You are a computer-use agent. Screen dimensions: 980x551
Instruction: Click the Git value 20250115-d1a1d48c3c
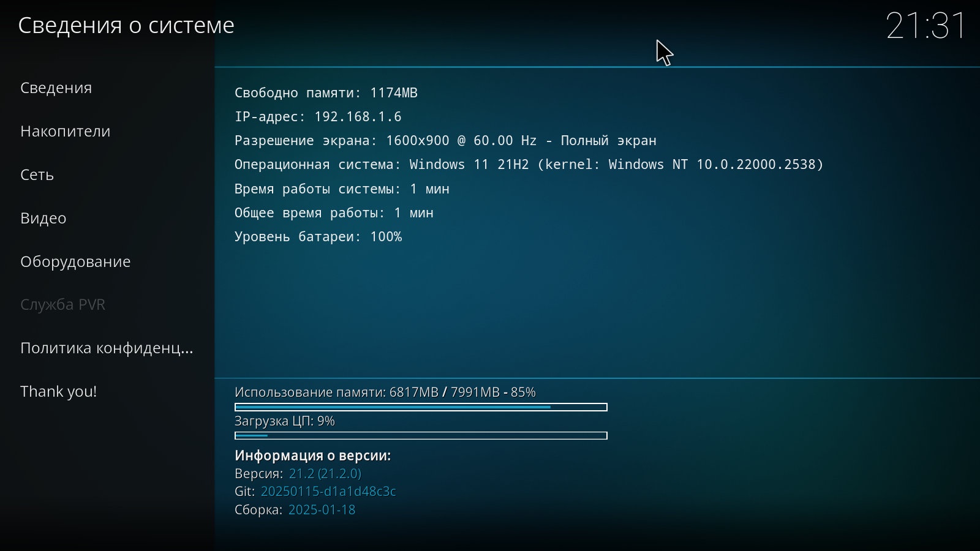pos(328,492)
